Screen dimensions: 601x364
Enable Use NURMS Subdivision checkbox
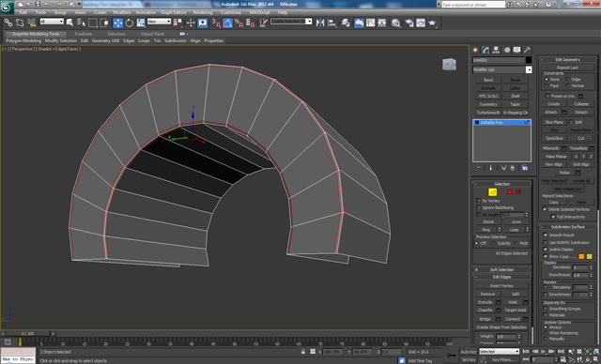click(545, 243)
